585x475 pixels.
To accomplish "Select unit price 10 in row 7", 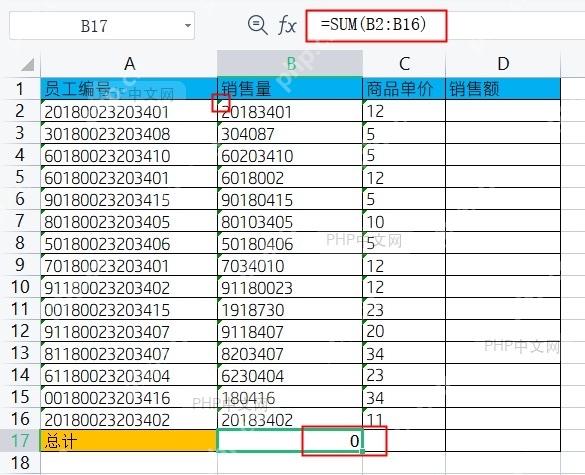I will 404,221.
